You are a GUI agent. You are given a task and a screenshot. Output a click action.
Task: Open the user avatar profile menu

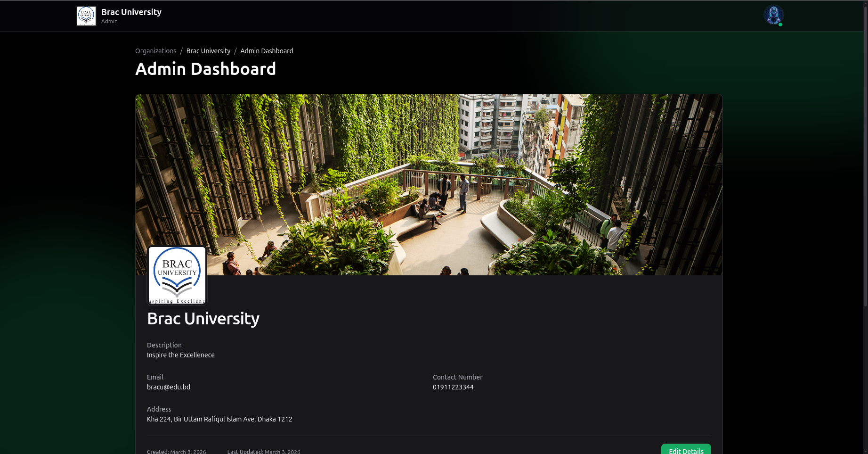pyautogui.click(x=773, y=15)
